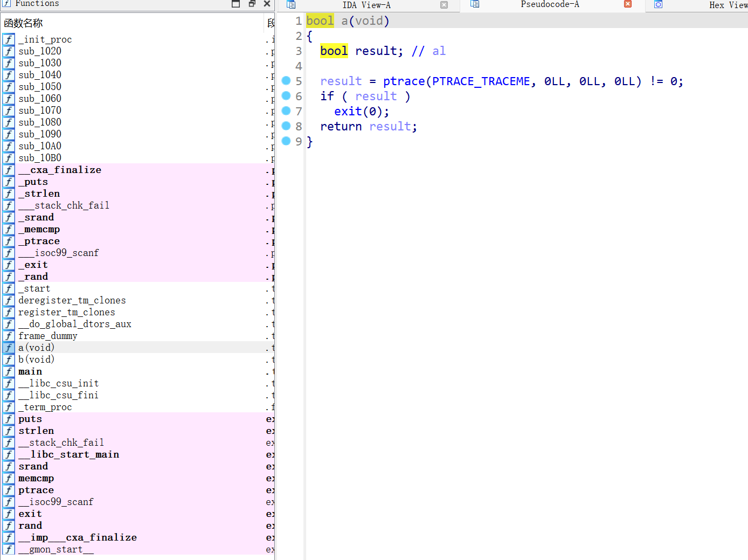
Task: Click the function icon next to _ptrace
Action: click(9, 241)
